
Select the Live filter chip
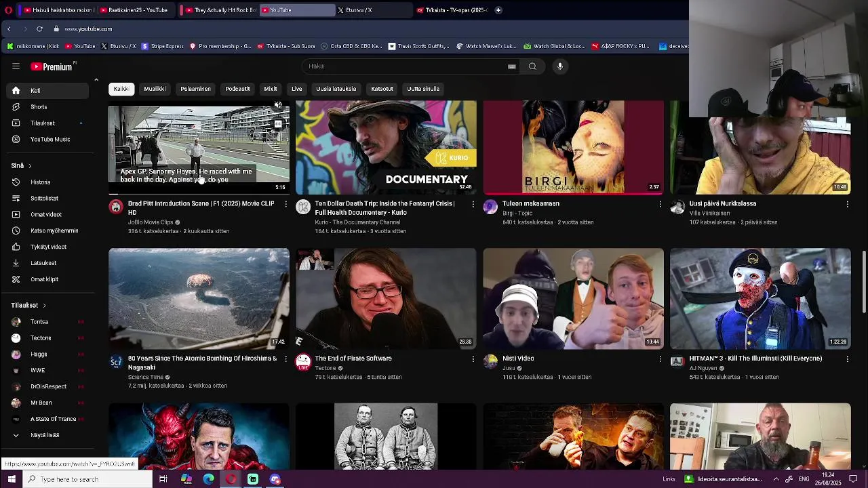pyautogui.click(x=296, y=89)
